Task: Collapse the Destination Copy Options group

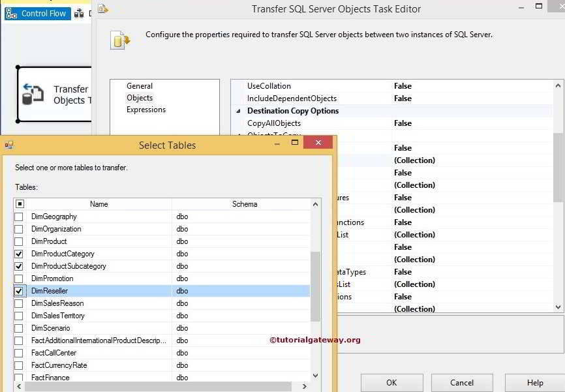Action: [237, 110]
